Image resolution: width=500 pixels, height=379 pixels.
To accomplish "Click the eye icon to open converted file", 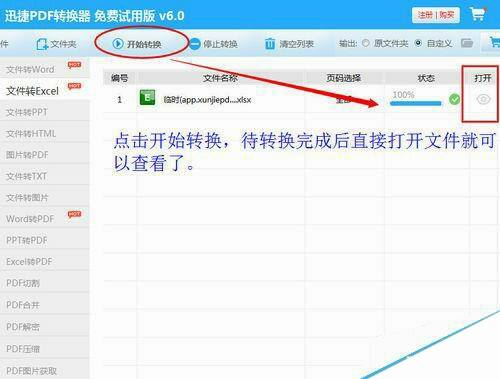I will [x=483, y=99].
